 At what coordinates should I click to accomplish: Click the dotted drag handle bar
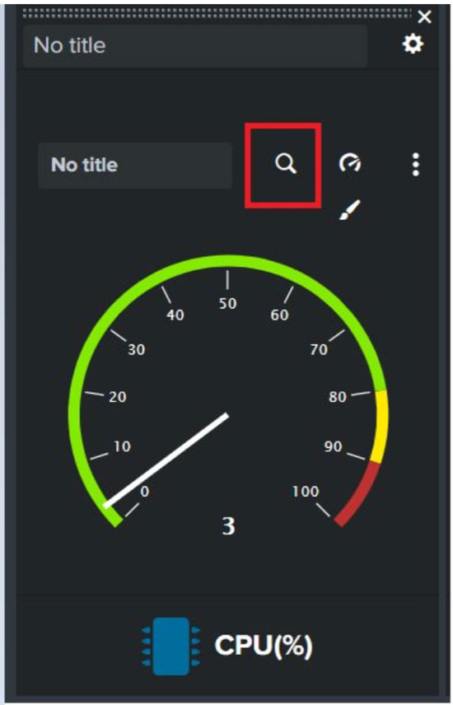[x=217, y=13]
